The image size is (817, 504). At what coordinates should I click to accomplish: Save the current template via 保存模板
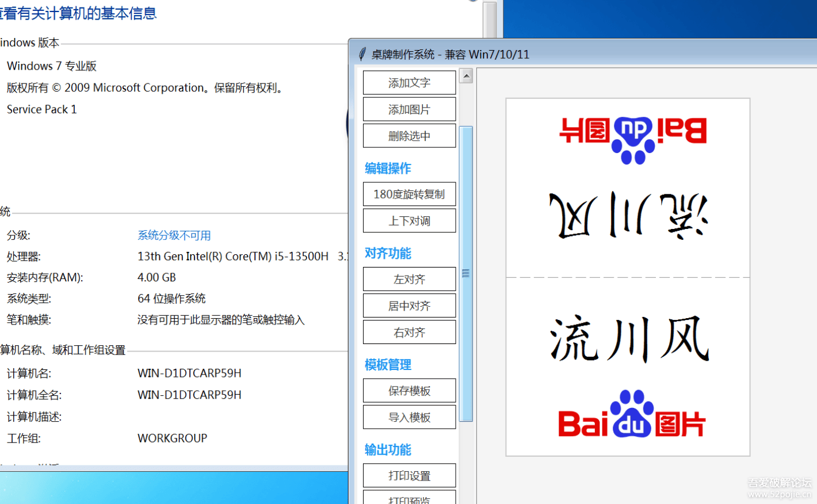pos(409,390)
